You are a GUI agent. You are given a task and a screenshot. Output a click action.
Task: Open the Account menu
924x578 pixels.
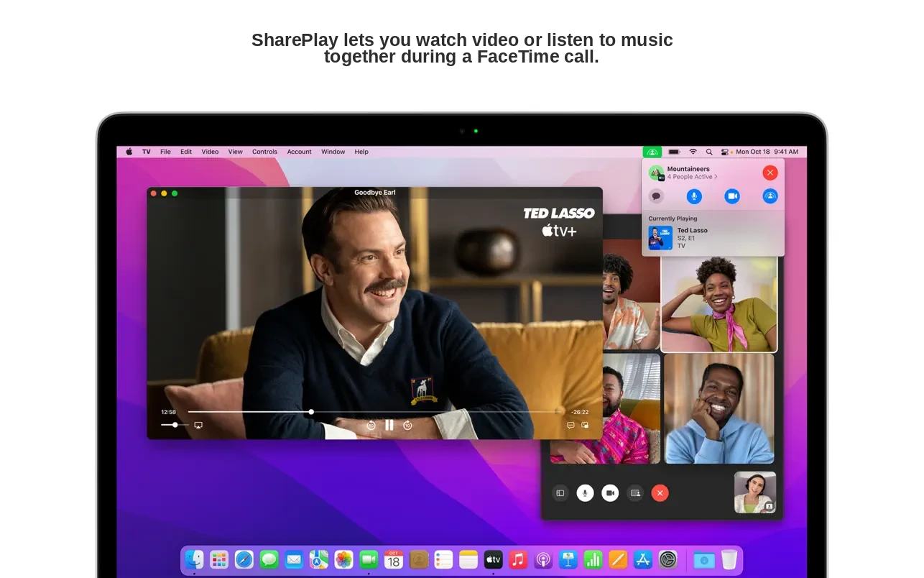[299, 152]
